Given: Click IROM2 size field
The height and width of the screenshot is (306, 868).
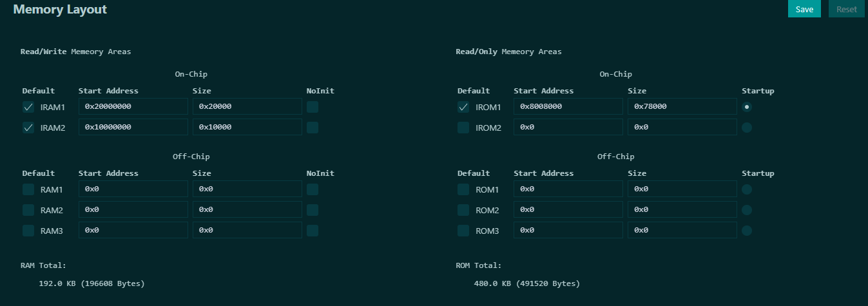Looking at the screenshot, I should point(682,128).
